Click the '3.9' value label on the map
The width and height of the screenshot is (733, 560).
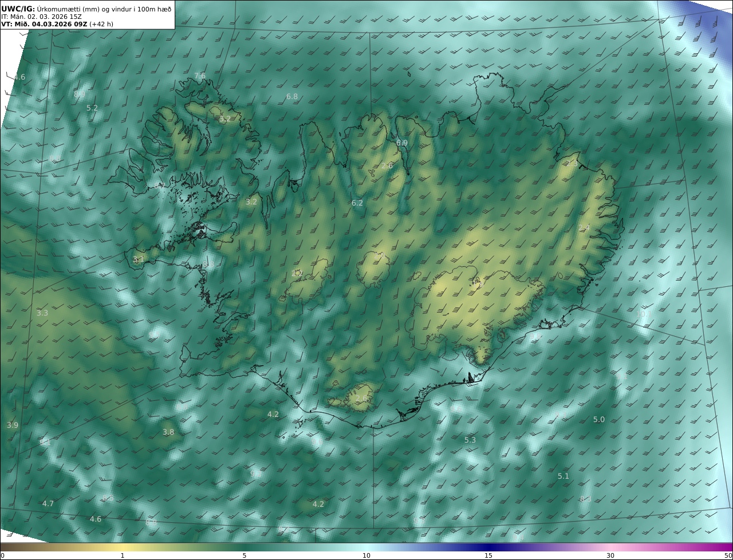coord(13,425)
